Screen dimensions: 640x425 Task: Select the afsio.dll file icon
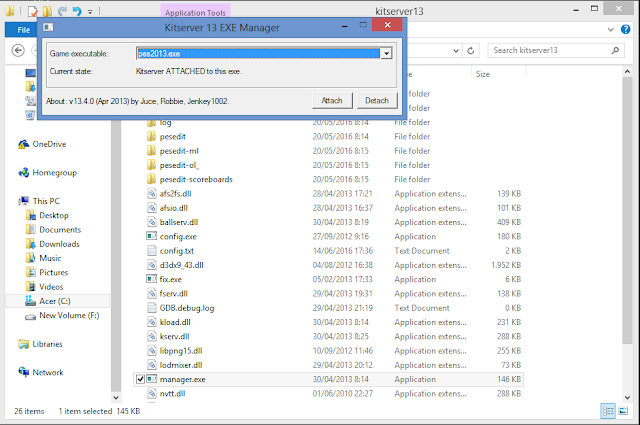coord(152,208)
